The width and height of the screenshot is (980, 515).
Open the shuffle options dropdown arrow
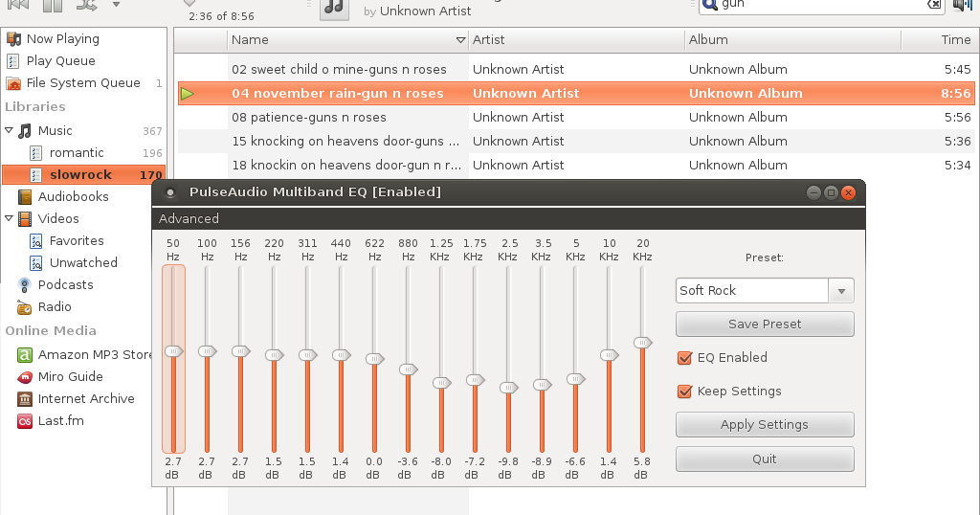(x=116, y=5)
